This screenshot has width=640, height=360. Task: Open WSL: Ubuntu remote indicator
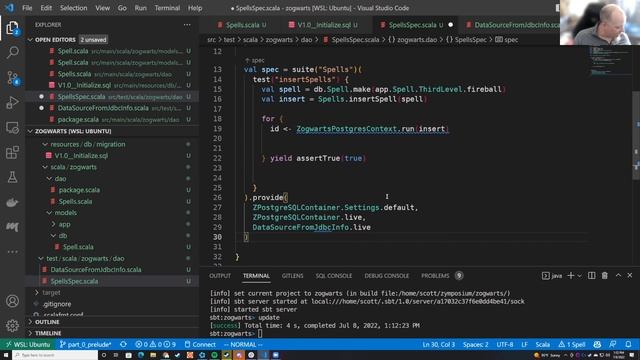point(28,344)
